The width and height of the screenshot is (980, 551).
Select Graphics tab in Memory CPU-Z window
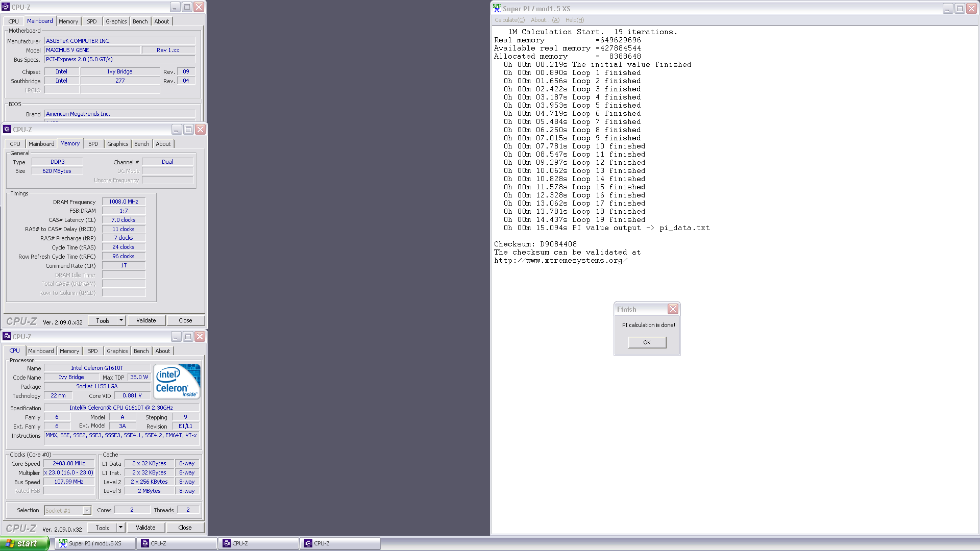click(118, 144)
